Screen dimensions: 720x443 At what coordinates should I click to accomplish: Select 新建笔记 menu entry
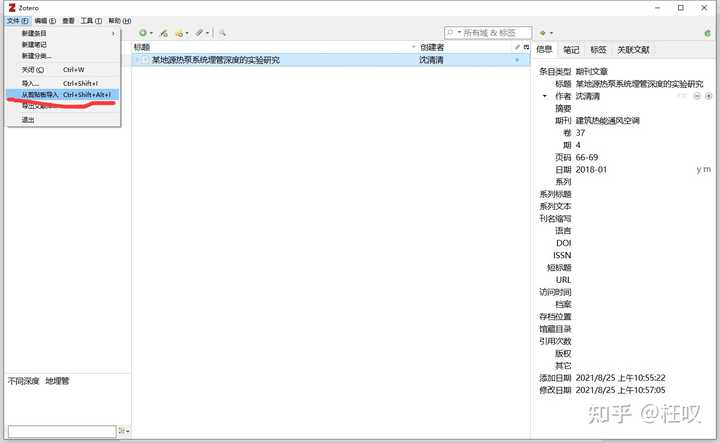click(63, 45)
